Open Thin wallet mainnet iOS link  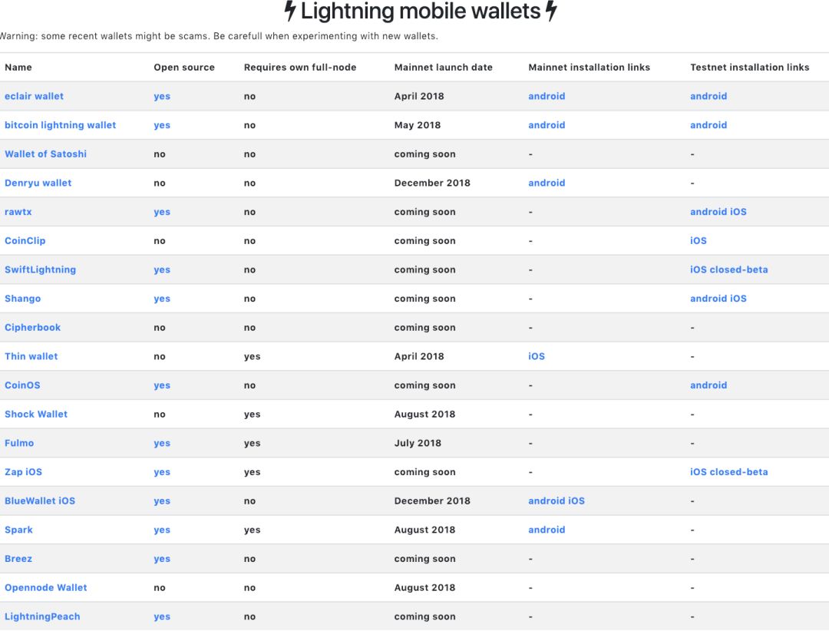click(537, 356)
